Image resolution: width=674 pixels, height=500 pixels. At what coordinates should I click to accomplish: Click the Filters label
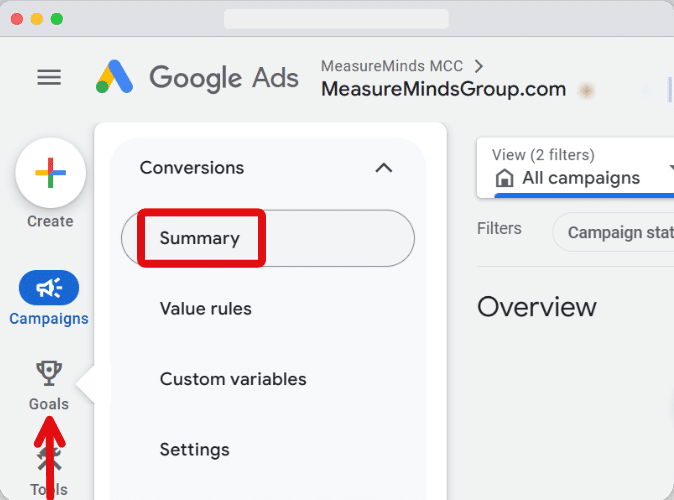pyautogui.click(x=499, y=229)
